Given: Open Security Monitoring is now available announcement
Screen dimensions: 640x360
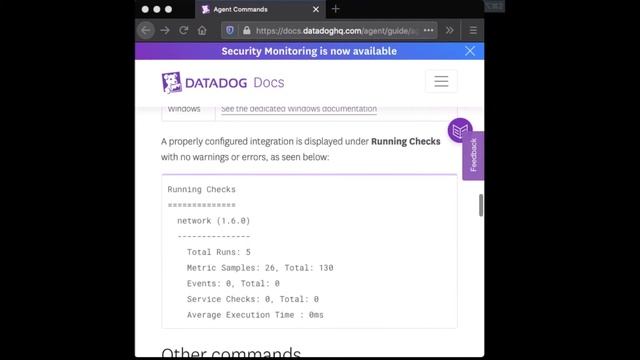Looking at the screenshot, I should click(x=309, y=51).
